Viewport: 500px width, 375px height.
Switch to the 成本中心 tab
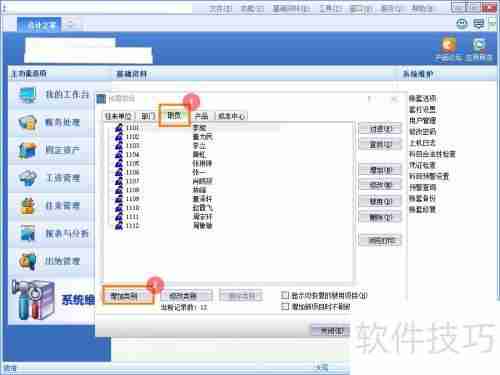232,116
